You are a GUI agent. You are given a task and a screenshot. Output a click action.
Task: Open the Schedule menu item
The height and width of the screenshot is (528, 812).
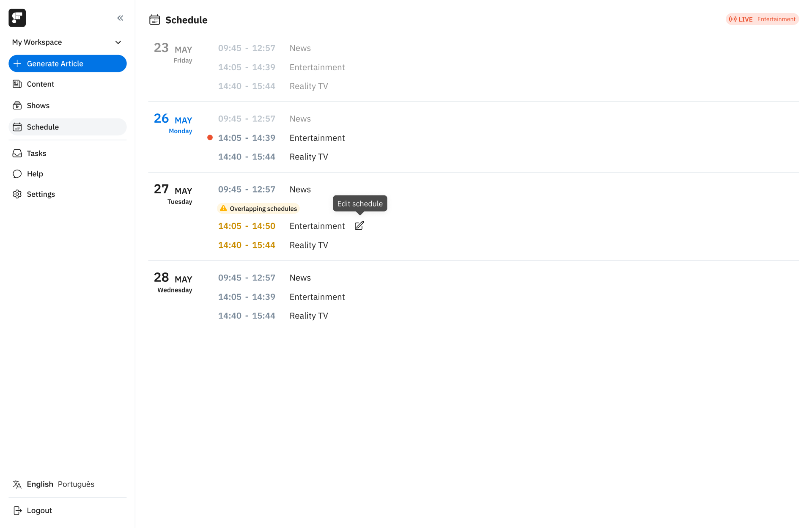[43, 127]
